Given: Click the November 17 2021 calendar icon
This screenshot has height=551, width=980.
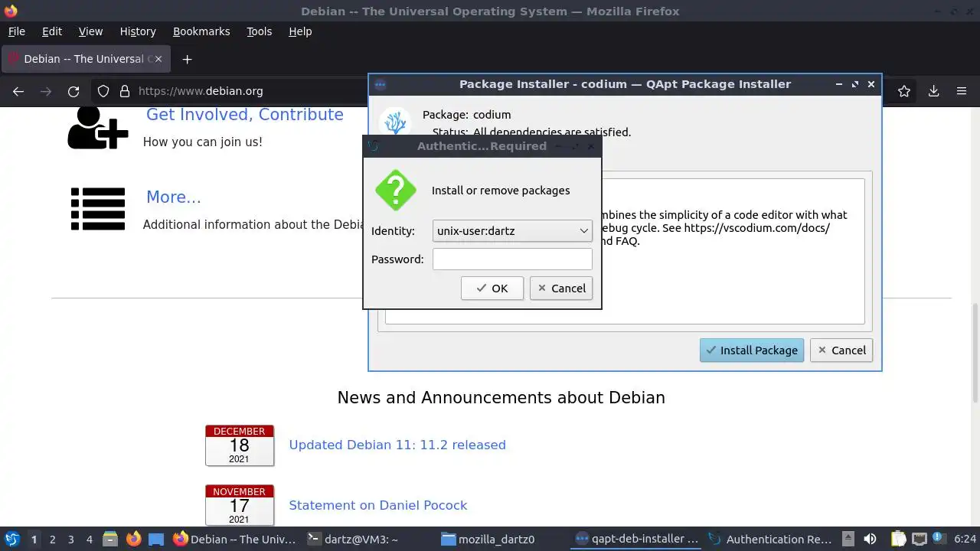Looking at the screenshot, I should click(240, 505).
